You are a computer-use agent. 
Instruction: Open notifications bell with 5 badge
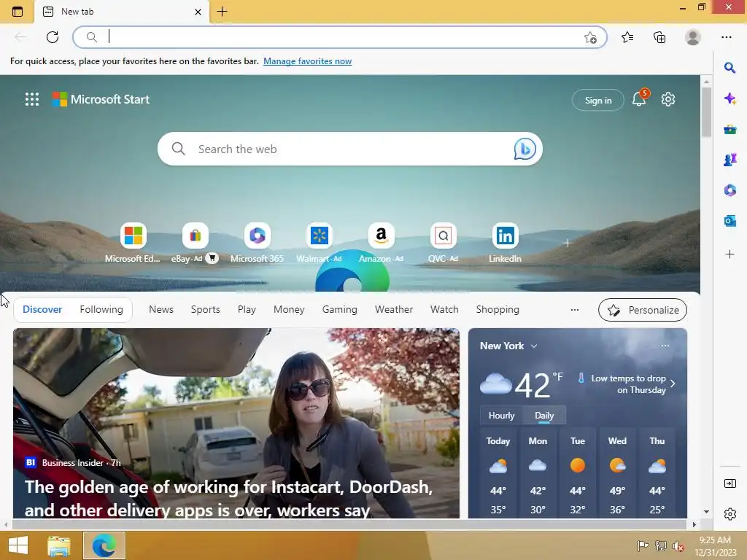(x=639, y=98)
